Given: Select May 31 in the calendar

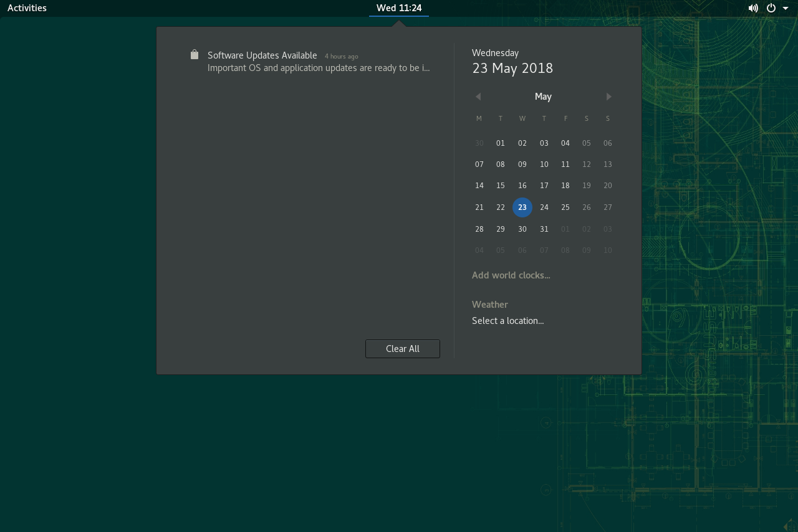Looking at the screenshot, I should pos(544,229).
